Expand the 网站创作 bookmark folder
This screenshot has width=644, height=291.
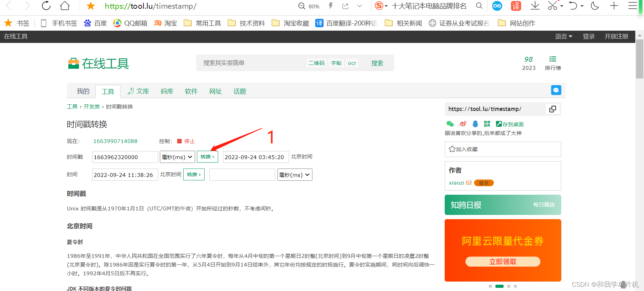(517, 23)
